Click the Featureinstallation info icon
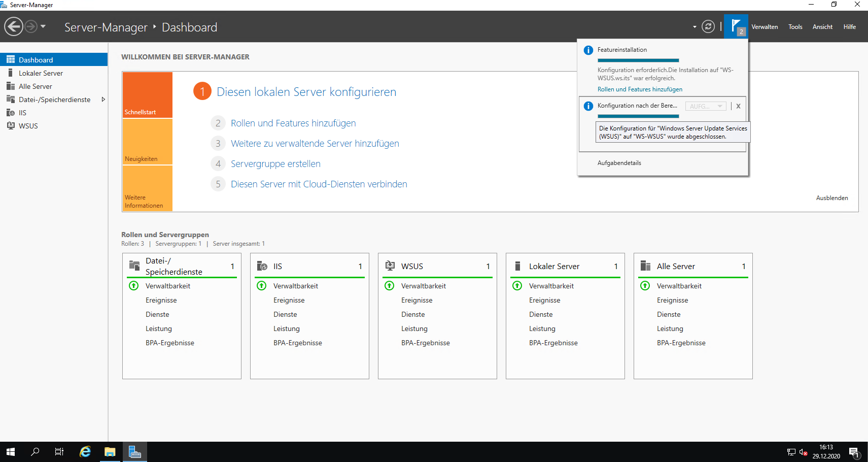The image size is (868, 462). (x=588, y=50)
